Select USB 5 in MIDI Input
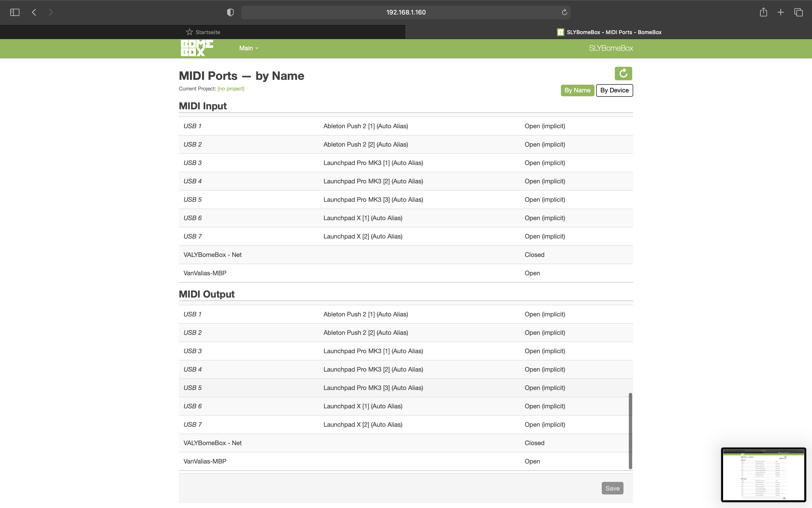Image resolution: width=812 pixels, height=508 pixels. pyautogui.click(x=193, y=200)
